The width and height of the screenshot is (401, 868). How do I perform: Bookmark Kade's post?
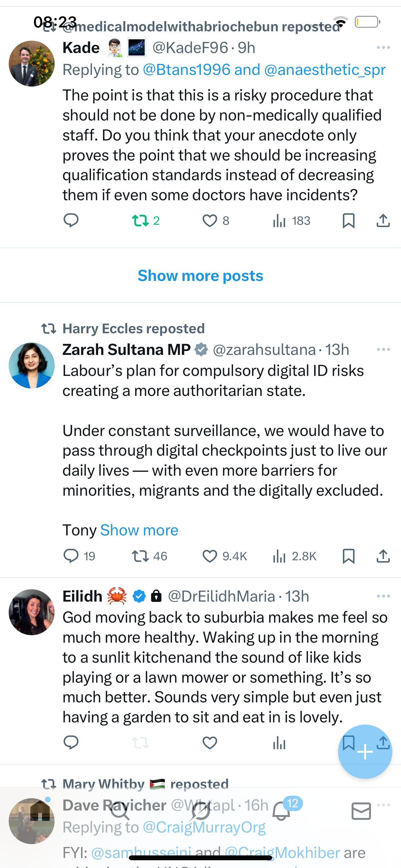348,221
